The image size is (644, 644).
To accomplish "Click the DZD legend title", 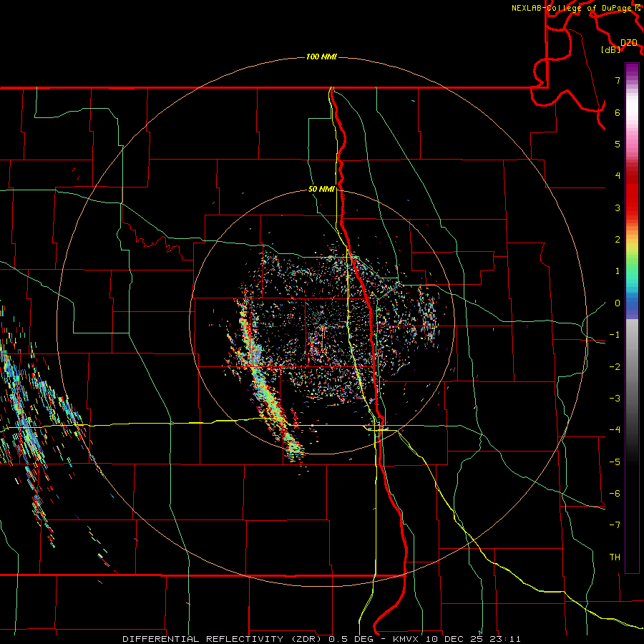I will 629,42.
